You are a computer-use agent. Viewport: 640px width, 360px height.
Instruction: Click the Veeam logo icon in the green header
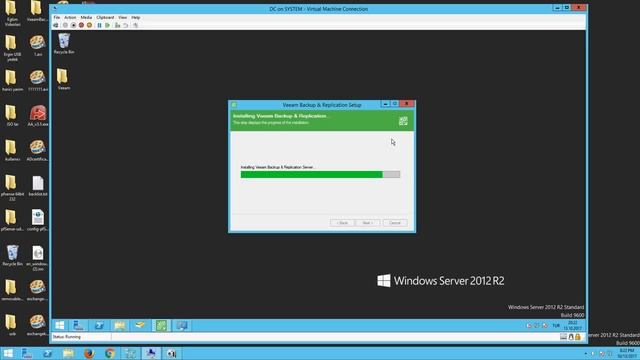403,120
